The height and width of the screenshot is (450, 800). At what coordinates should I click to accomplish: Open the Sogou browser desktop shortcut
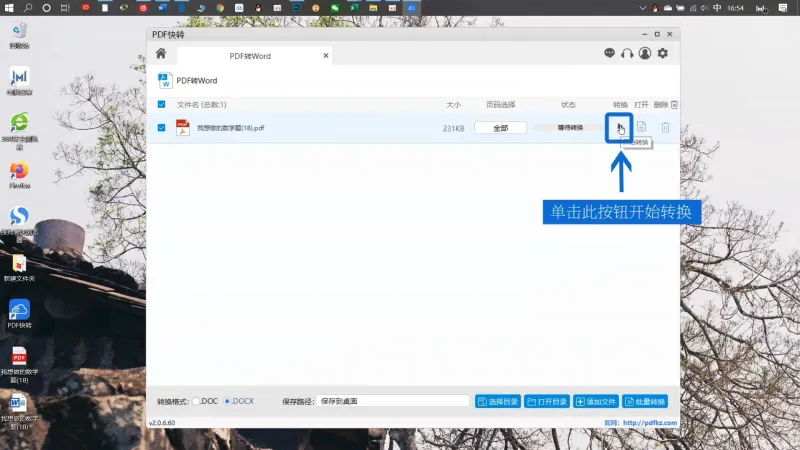point(19,223)
